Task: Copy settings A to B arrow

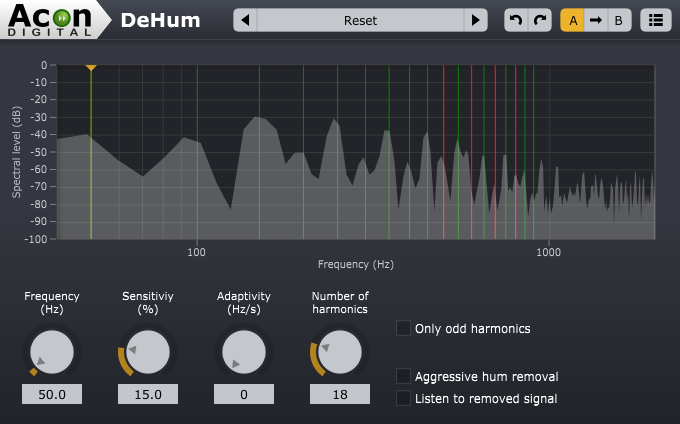Action: point(595,20)
